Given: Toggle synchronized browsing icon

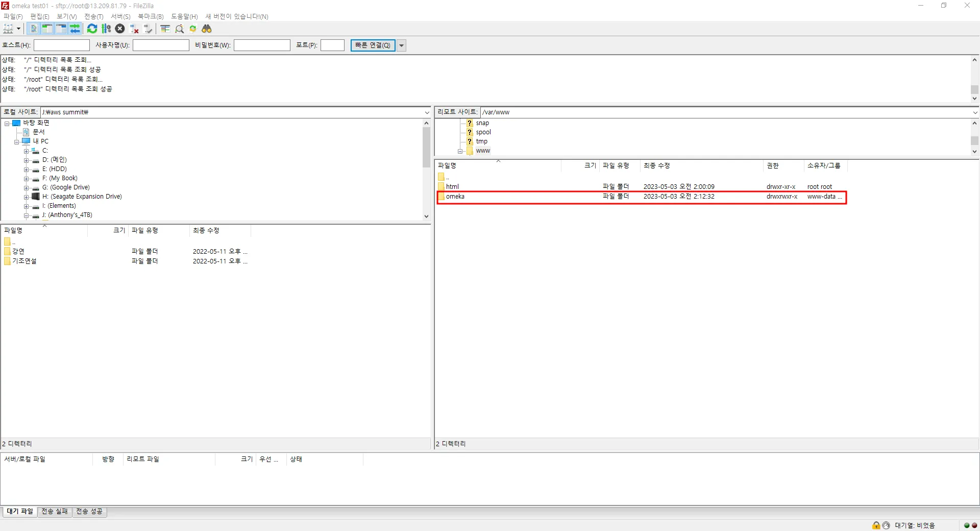Looking at the screenshot, I should (x=193, y=29).
